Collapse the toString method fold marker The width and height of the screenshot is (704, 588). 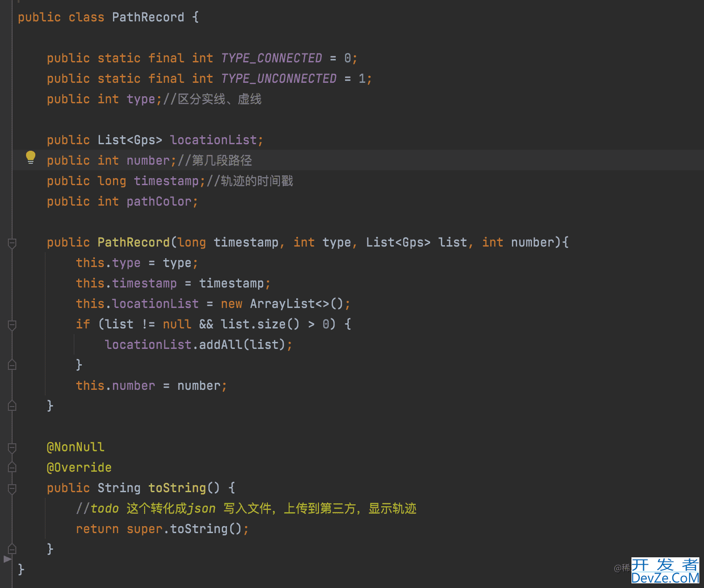[13, 488]
